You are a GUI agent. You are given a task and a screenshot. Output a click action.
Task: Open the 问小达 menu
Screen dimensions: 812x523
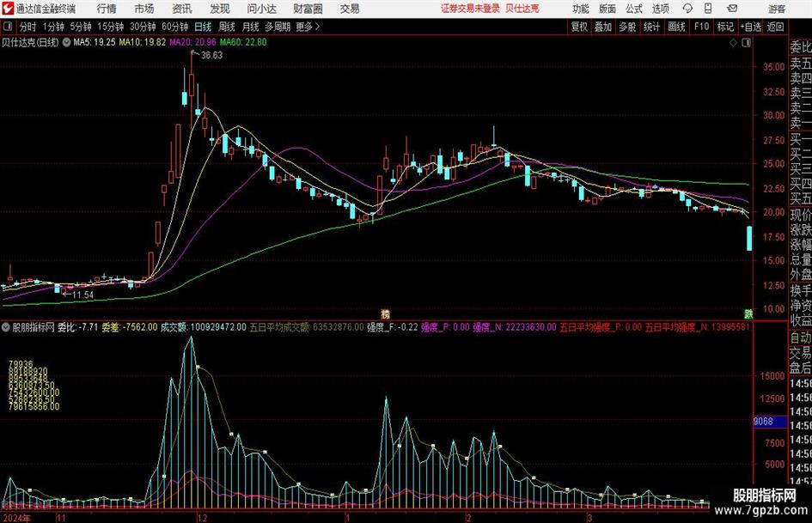(x=261, y=9)
